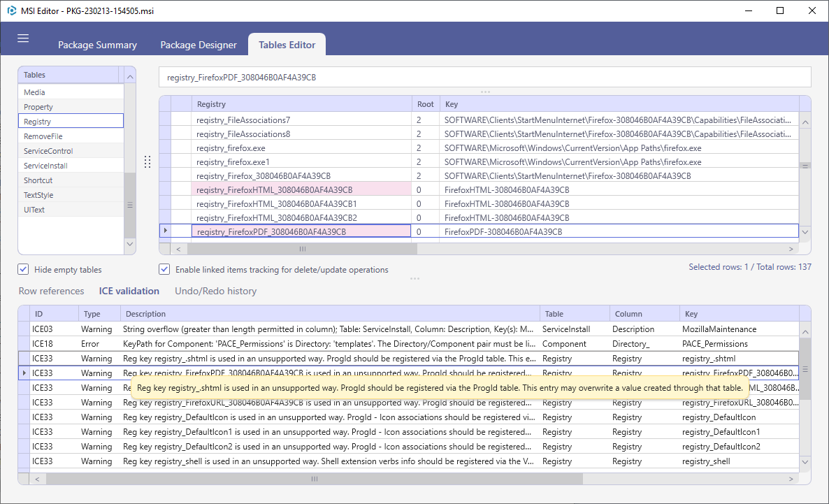Select registry_Firefox_308046B0AF4A39CB cell
The height and width of the screenshot is (504, 829).
pos(301,175)
